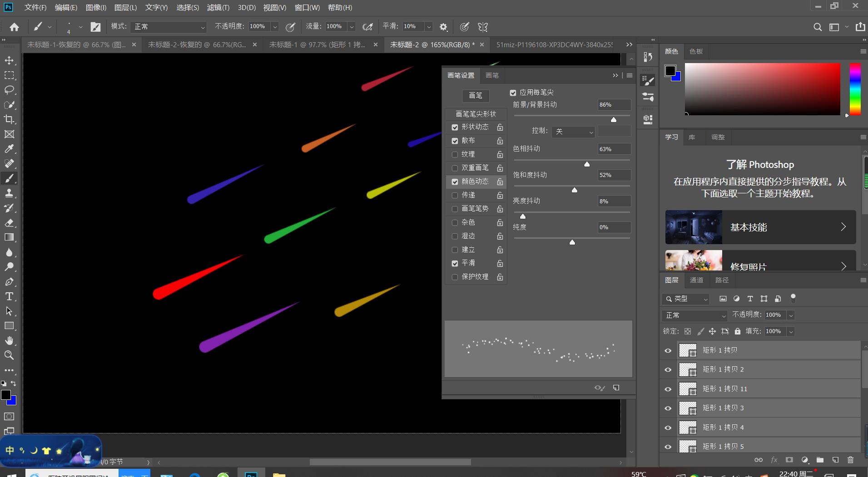
Task: Hide the 矩形 1 拷贝 2 layer
Action: [668, 369]
